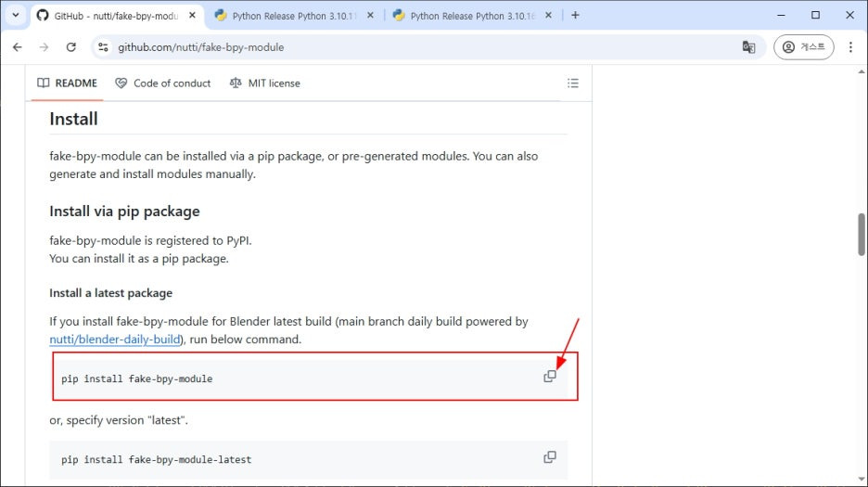Click the 'Install a latest package' heading
Screen dimensions: 868x487
[110, 293]
